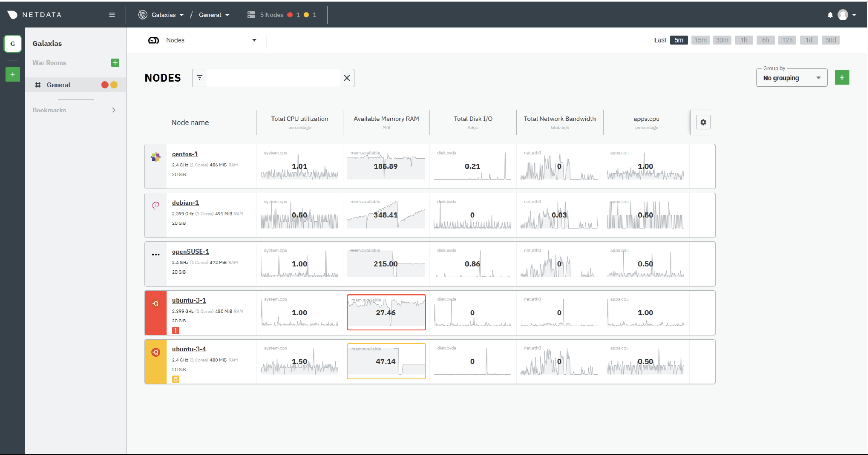Select General room in the sidebar

point(59,85)
